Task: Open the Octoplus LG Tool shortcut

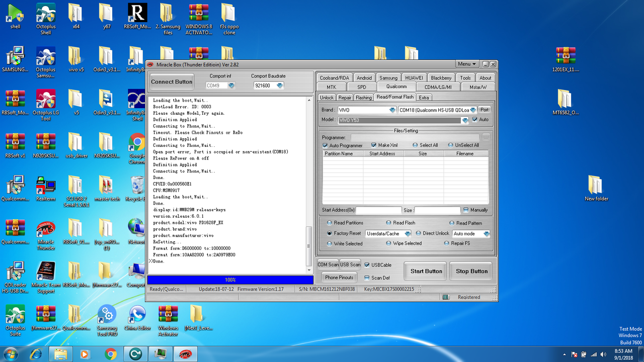Action: 46,106
